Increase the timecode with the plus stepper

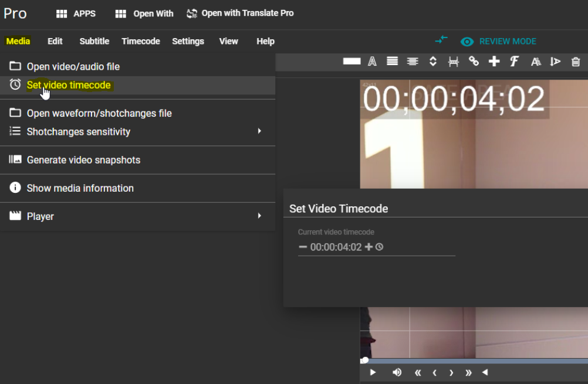(369, 247)
